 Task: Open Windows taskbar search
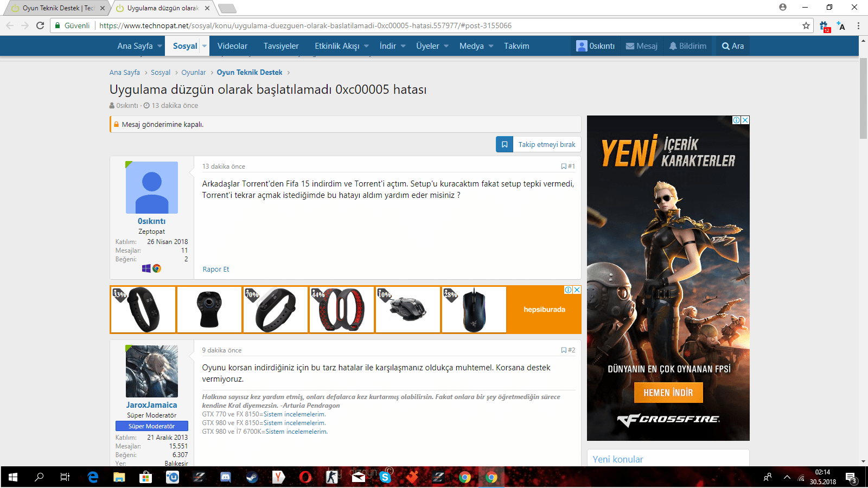[x=39, y=477]
